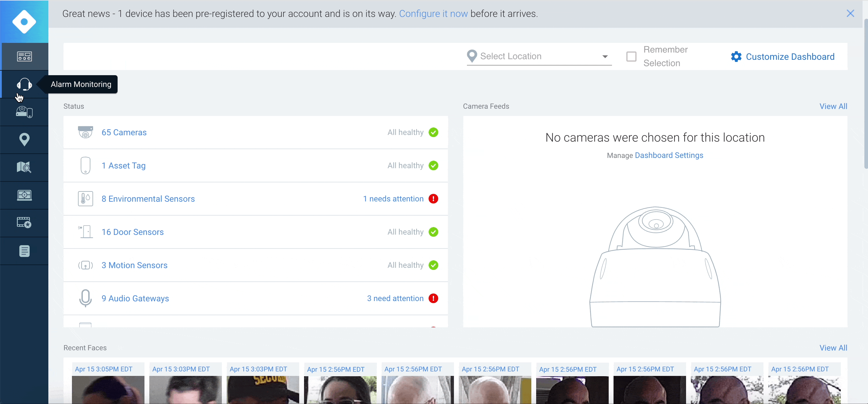The height and width of the screenshot is (404, 868).
Task: Open the 65 Cameras status row
Action: point(124,132)
